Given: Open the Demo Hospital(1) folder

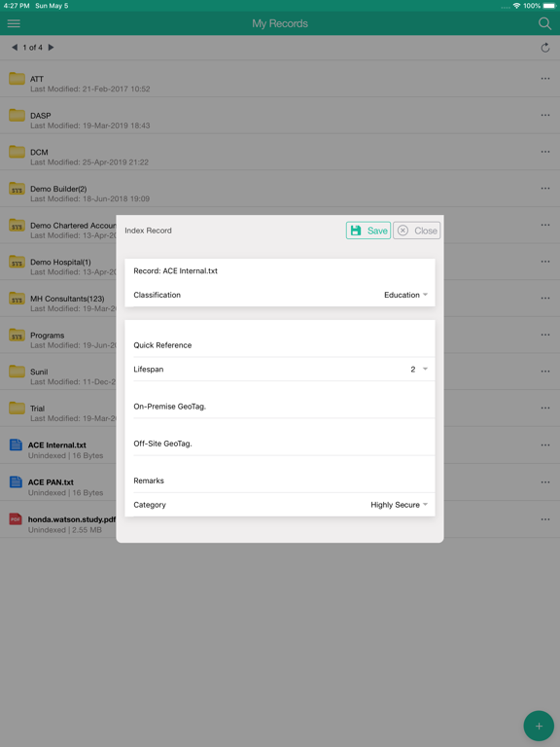Looking at the screenshot, I should tap(60, 262).
